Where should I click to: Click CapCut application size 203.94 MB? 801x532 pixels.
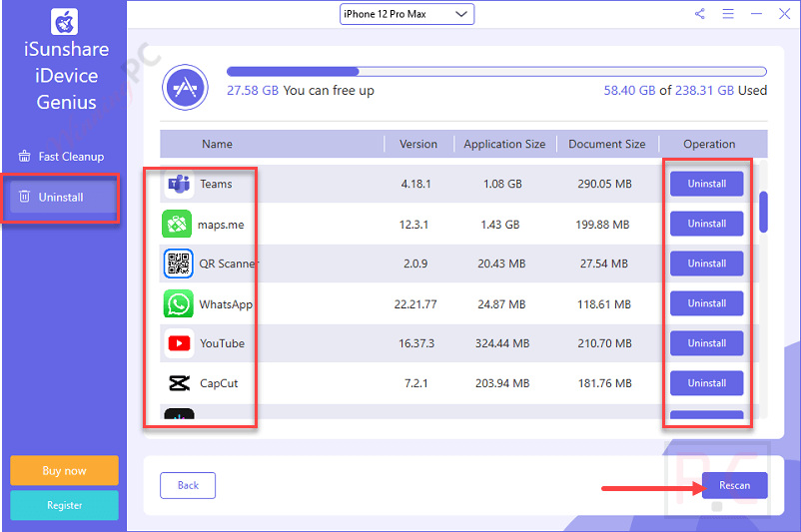click(502, 383)
